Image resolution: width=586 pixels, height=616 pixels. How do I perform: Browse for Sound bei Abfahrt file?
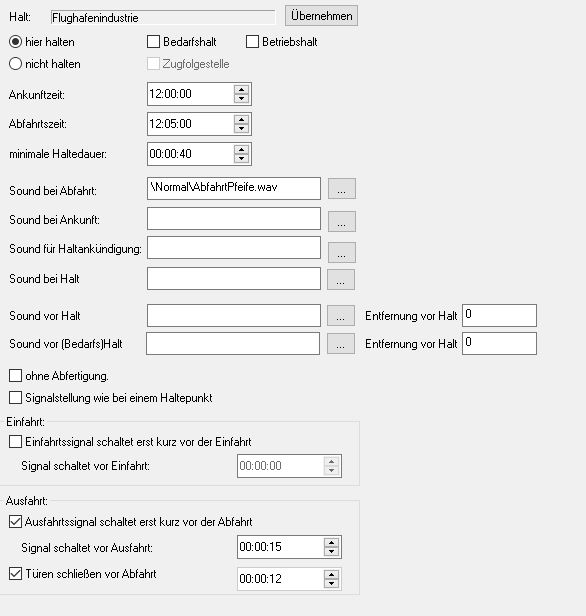pos(342,189)
